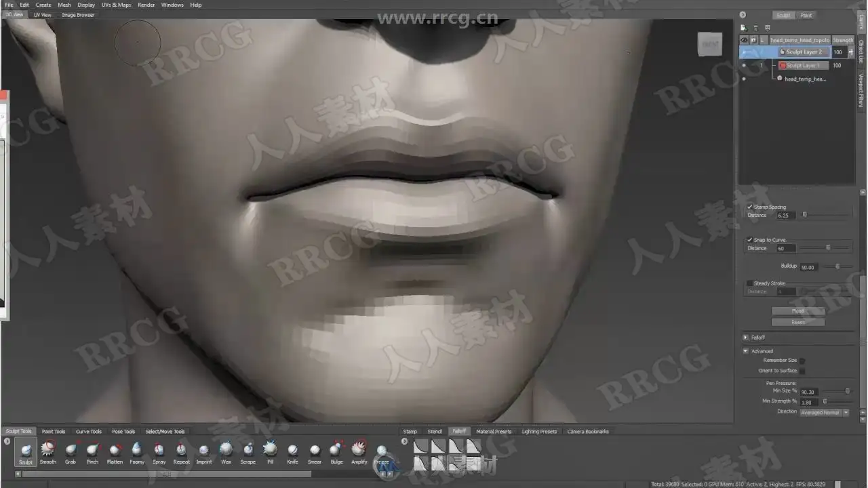Viewport: 868px width, 488px height.
Task: Select the Smooth tool
Action: click(x=48, y=452)
